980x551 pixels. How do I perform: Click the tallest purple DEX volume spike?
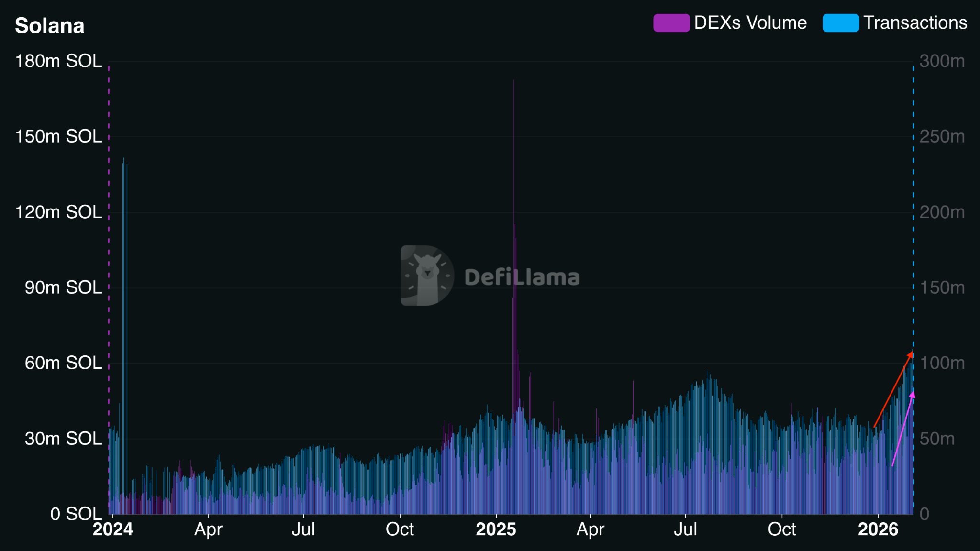(514, 143)
